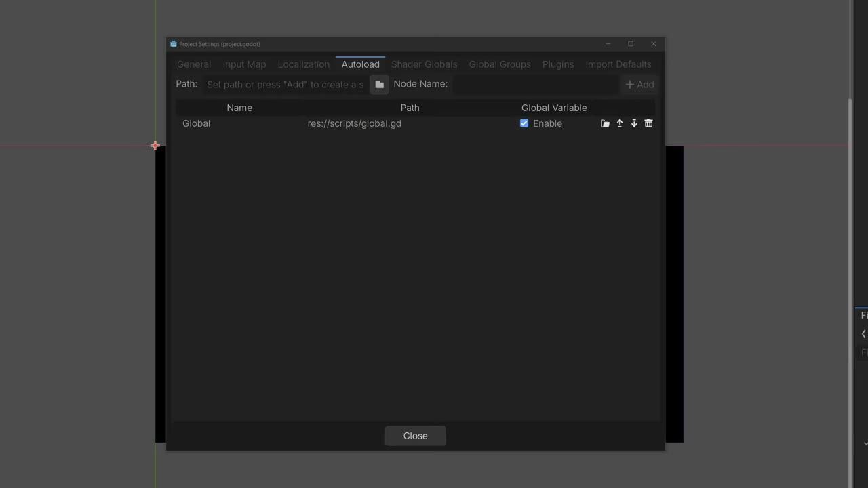Click the Add autoload button
Viewport: 868px width, 488px height.
[x=639, y=84]
